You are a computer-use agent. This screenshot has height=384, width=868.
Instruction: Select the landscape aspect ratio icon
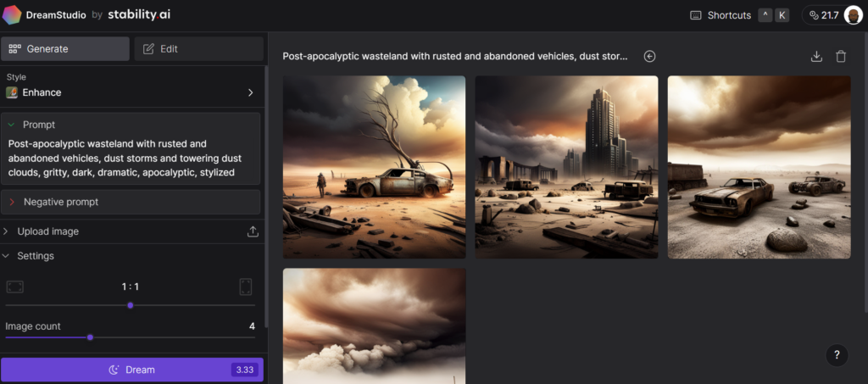(14, 287)
